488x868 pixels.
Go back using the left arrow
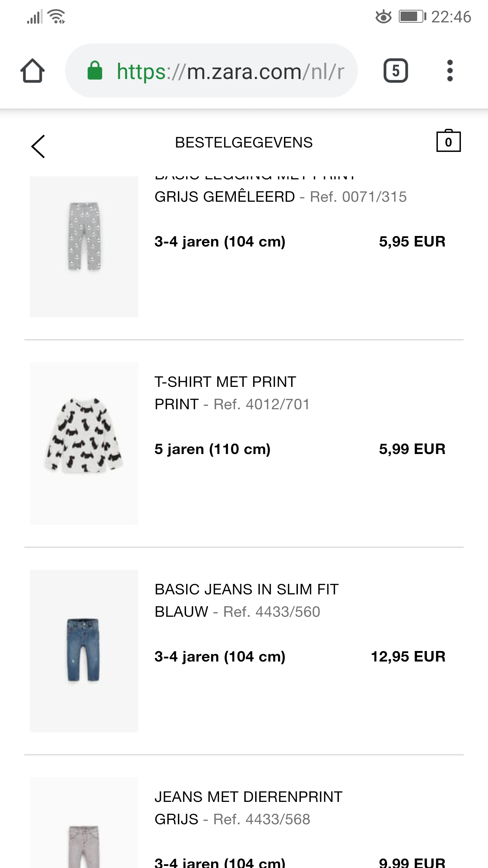38,146
